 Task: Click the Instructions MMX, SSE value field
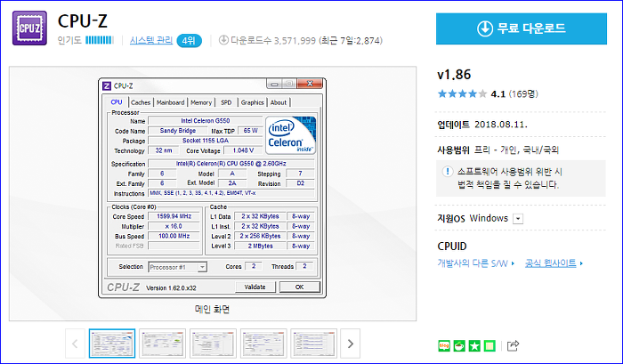231,193
